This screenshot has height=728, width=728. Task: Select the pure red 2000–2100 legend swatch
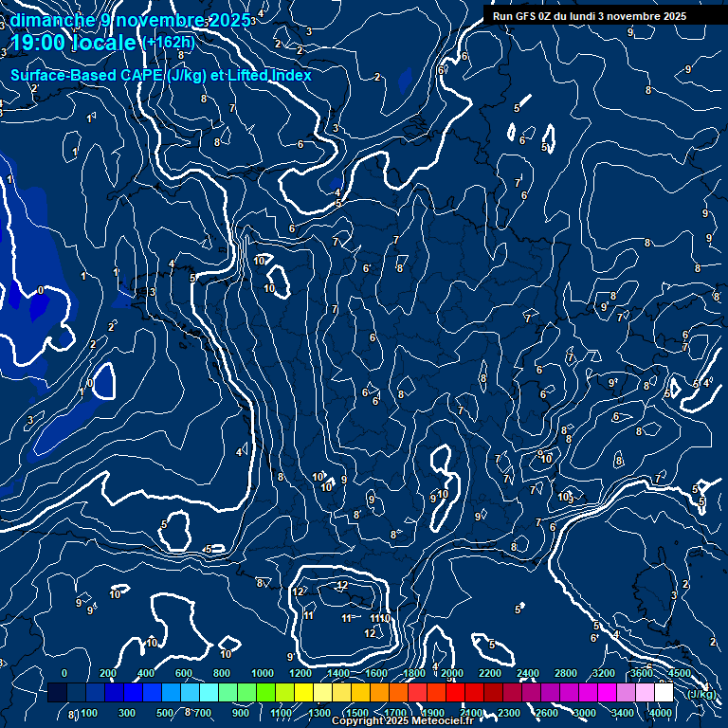pos(455,692)
